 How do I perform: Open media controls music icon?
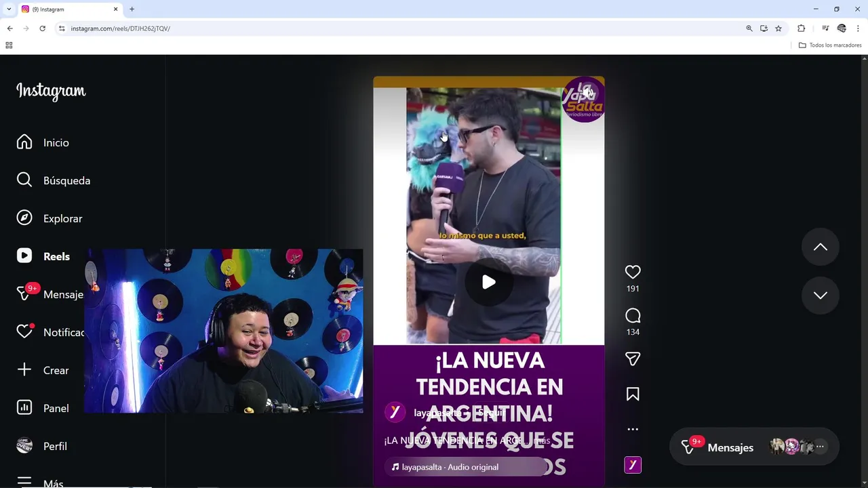(x=825, y=28)
